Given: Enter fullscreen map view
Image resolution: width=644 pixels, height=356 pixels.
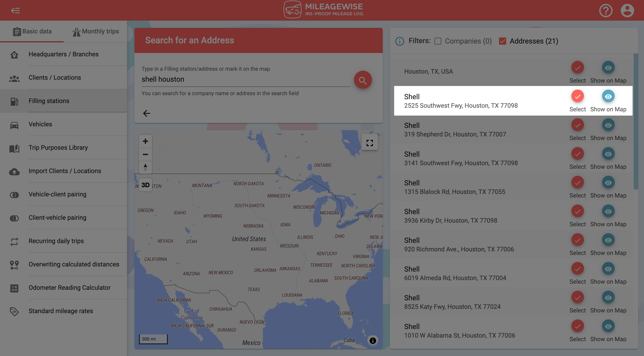Looking at the screenshot, I should [x=370, y=143].
